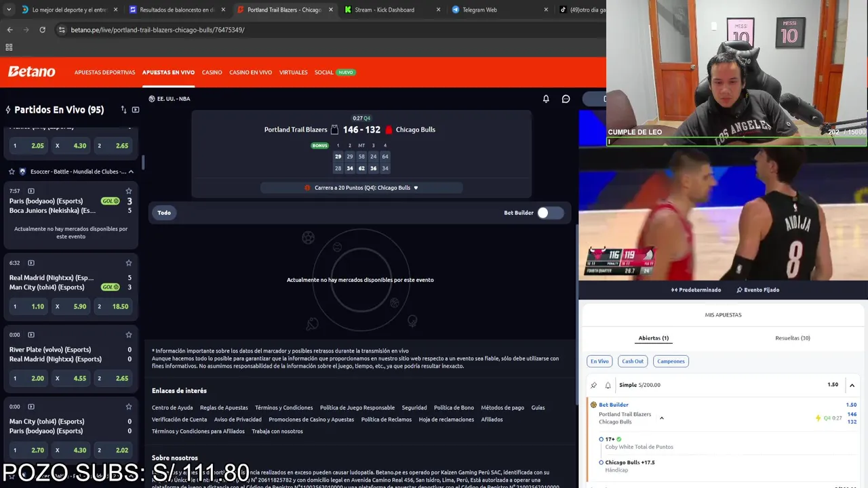Select odds 1.10 for Real Madrid win

28,306
